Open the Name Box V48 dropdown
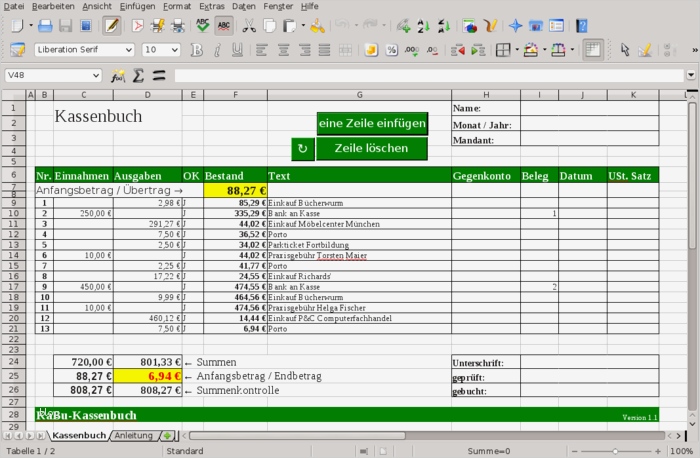 [x=96, y=75]
